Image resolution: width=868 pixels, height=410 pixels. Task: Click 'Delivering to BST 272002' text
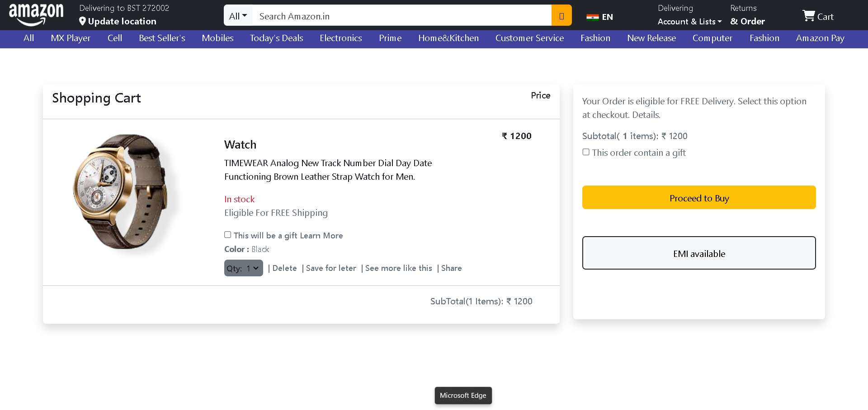click(x=124, y=8)
